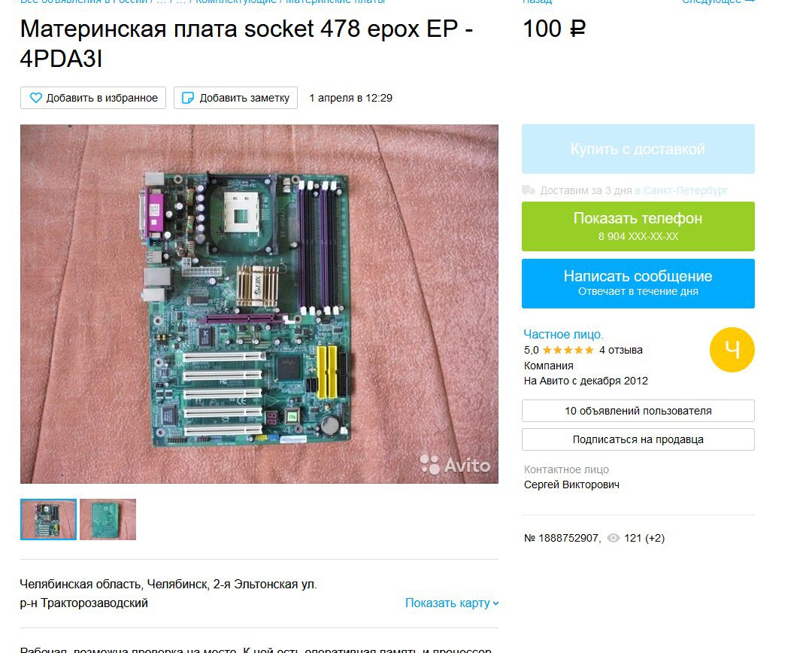This screenshot has width=812, height=653.
Task: Click the Avito watermark logo on the photo
Action: pyautogui.click(x=455, y=464)
